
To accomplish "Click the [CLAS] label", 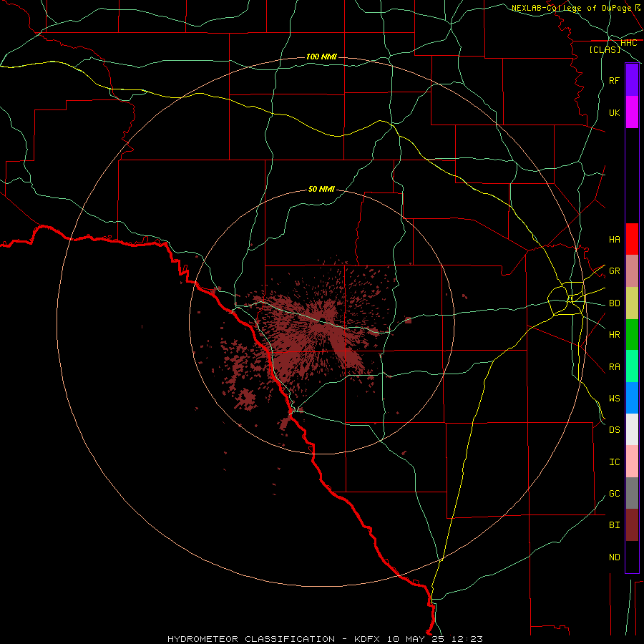I will pos(605,49).
